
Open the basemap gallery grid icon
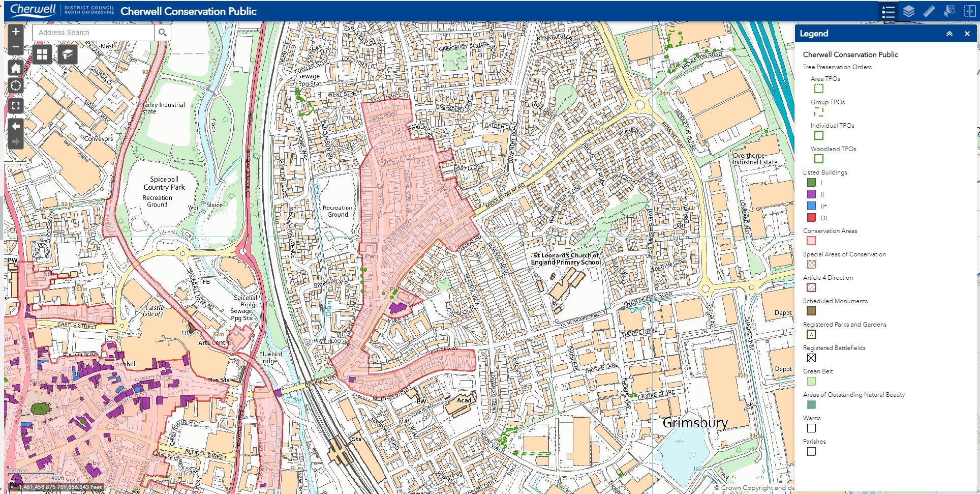[42, 53]
